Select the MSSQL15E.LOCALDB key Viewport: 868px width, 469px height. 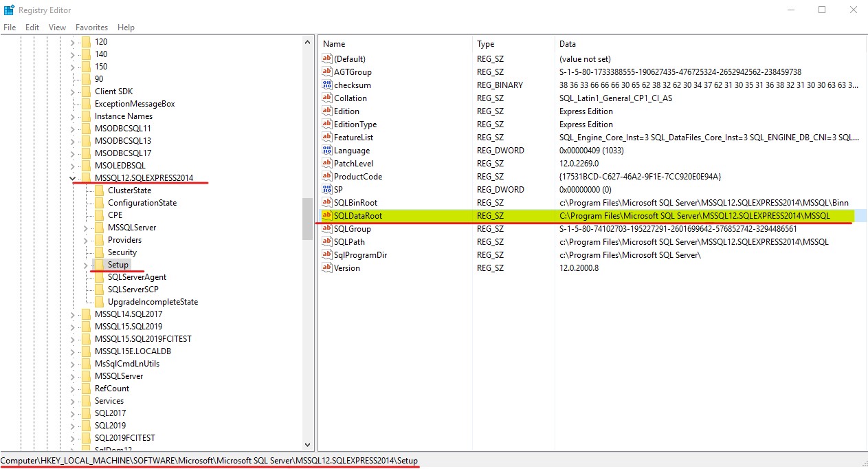click(x=133, y=351)
